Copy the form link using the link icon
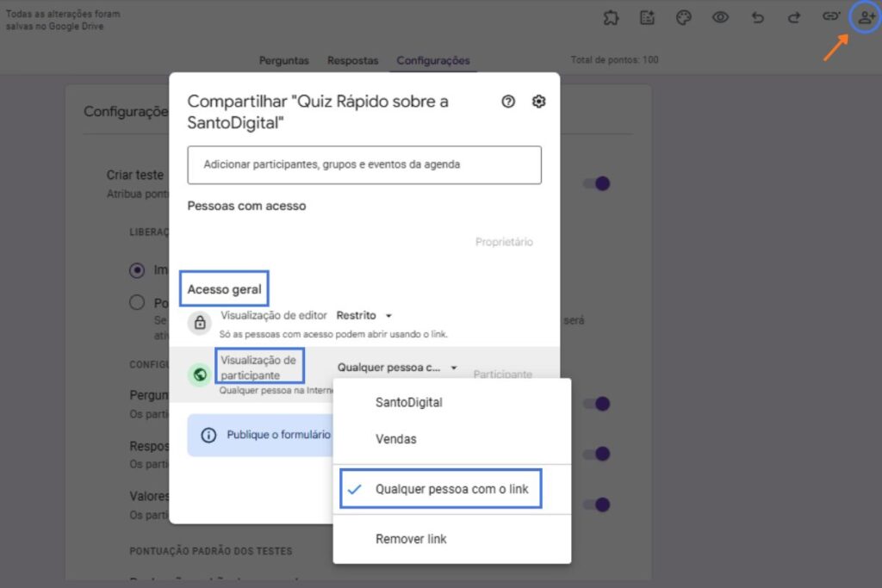882x588 pixels. tap(831, 17)
